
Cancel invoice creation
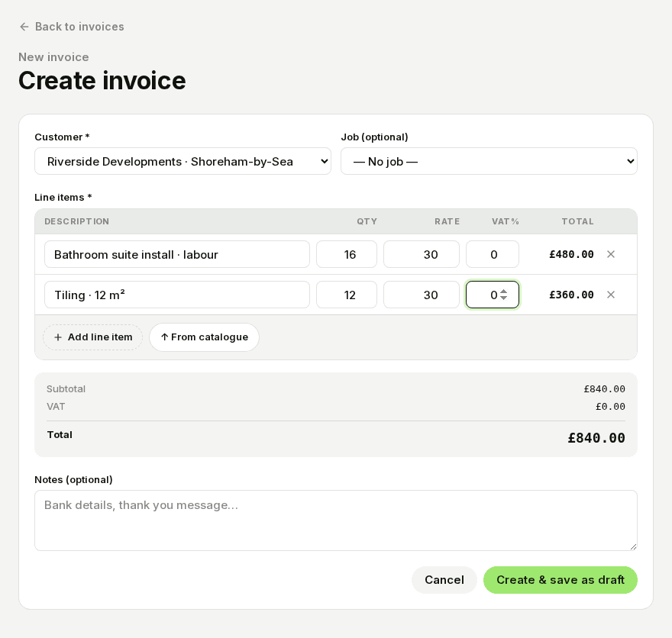tap(444, 580)
